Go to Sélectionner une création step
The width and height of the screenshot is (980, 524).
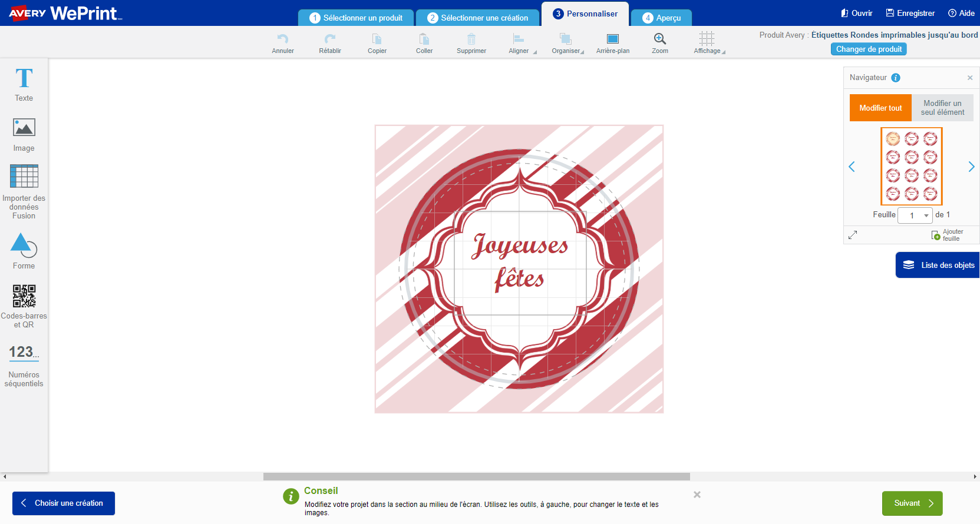coord(478,18)
